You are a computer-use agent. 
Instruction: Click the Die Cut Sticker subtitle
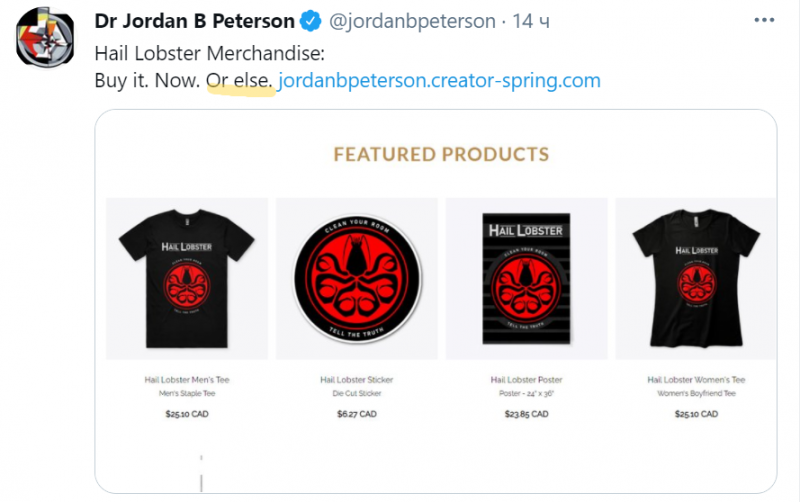click(x=356, y=394)
